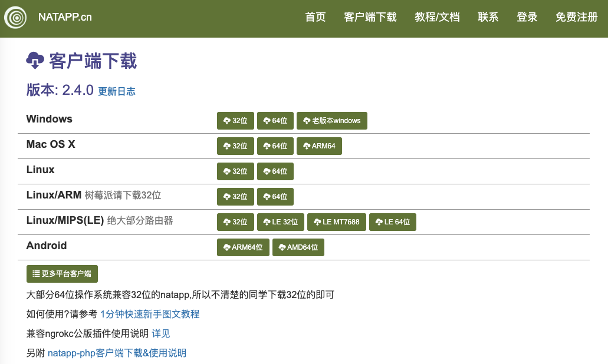
Task: Download the LE MT7688 client
Action: (x=337, y=222)
